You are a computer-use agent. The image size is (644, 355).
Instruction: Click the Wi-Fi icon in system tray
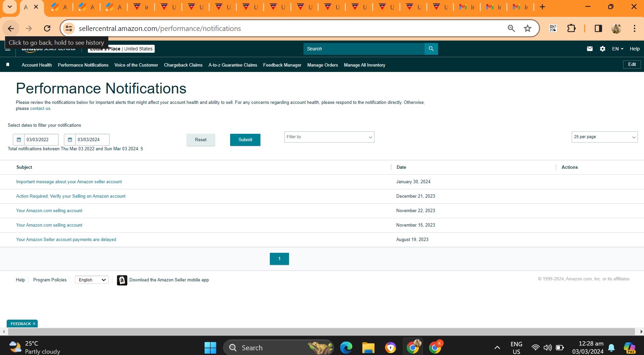535,348
